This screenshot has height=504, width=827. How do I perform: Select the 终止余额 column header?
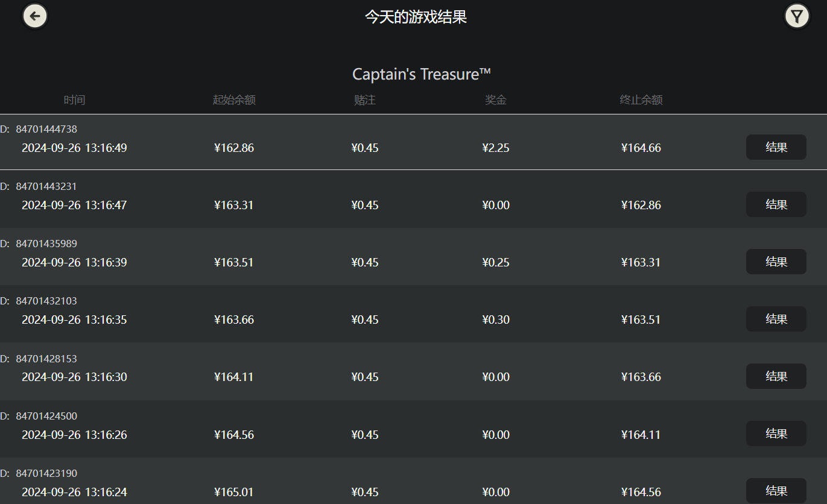[641, 100]
